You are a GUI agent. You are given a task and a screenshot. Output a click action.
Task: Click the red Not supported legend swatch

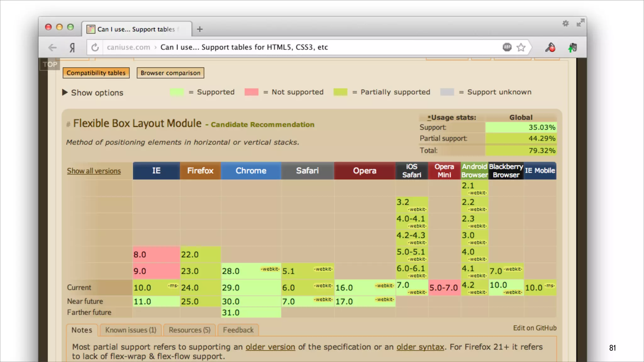click(251, 92)
